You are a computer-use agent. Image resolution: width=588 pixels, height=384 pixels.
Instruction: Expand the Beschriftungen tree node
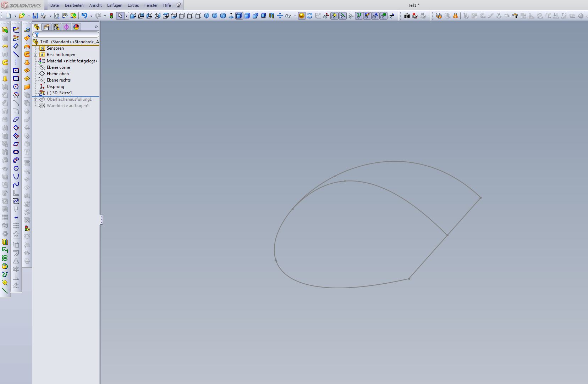point(36,55)
